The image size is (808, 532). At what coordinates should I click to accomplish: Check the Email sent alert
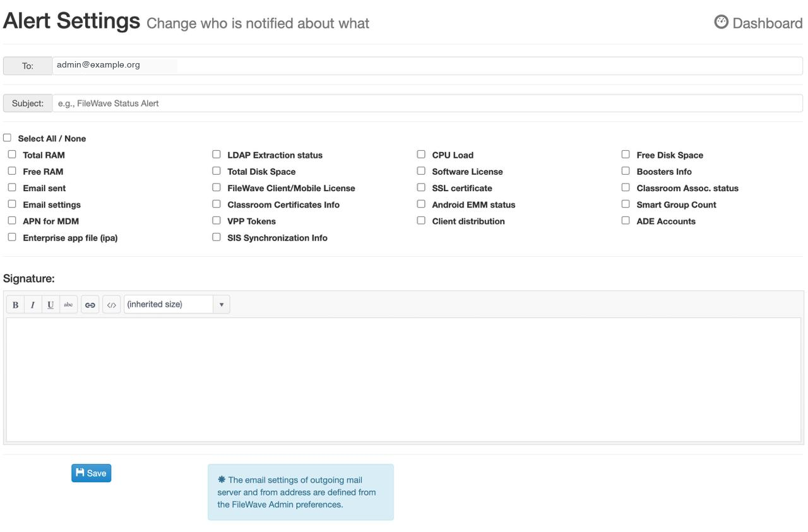[12, 187]
